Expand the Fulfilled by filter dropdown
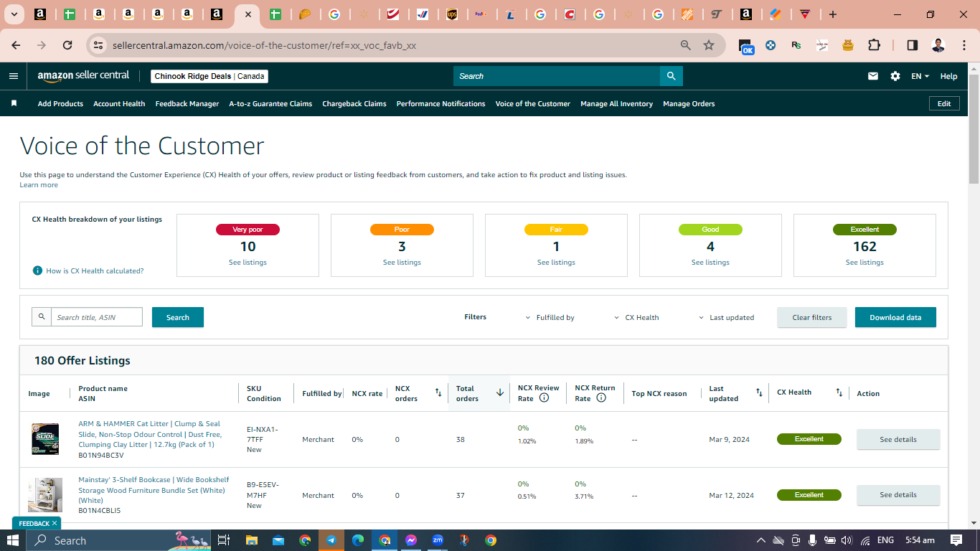Screen dimensions: 980x551 (x=550, y=317)
